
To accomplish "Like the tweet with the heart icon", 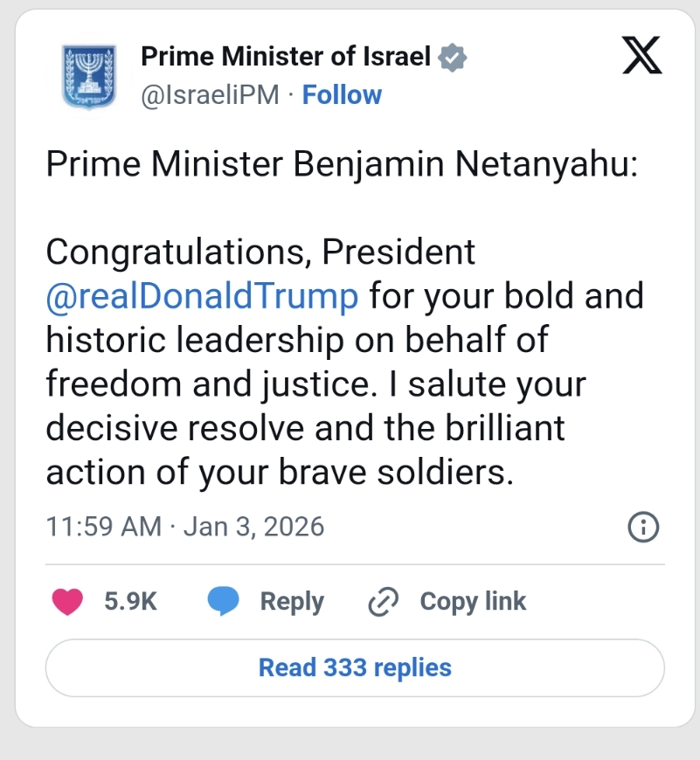I will tap(68, 601).
